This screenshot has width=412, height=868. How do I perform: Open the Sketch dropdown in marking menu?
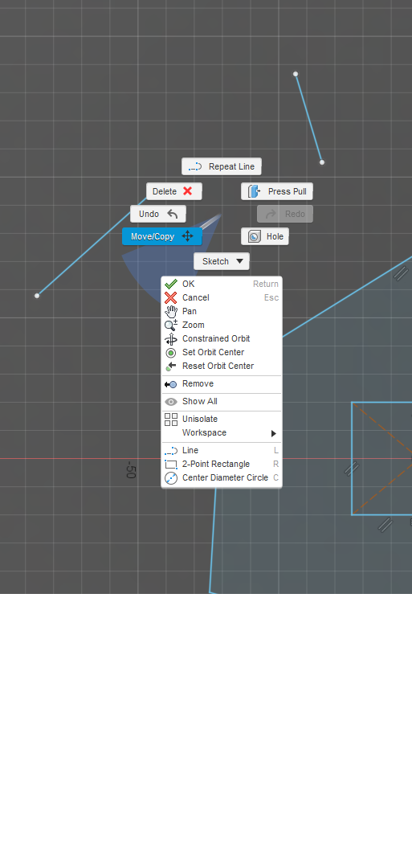[x=222, y=261]
